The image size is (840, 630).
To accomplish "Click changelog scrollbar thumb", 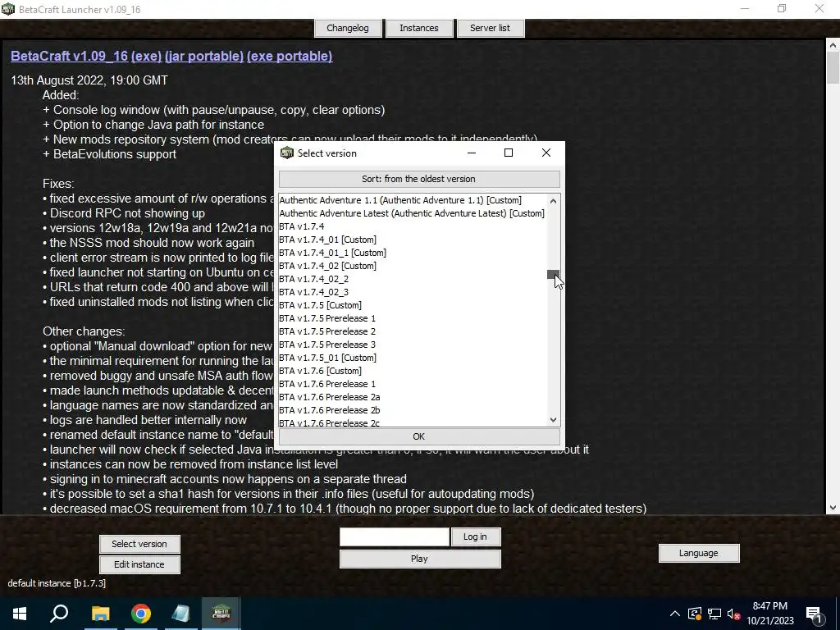I will pyautogui.click(x=833, y=69).
